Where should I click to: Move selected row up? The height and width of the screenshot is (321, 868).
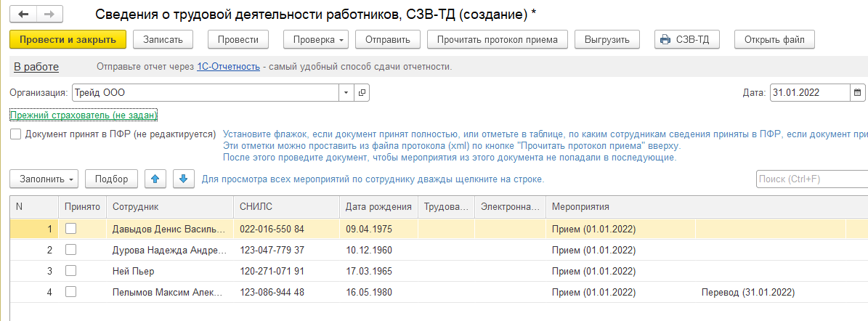155,179
